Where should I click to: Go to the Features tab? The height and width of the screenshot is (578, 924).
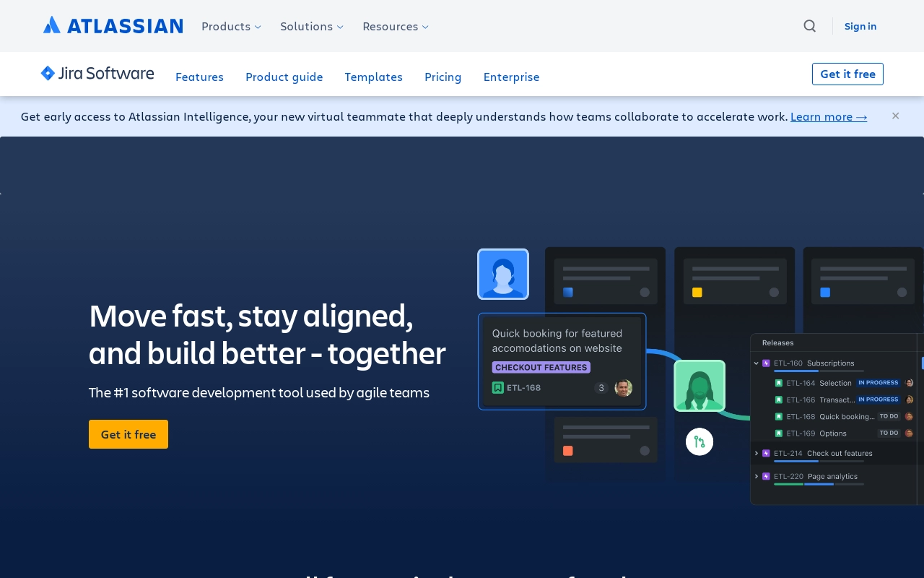pos(199,77)
